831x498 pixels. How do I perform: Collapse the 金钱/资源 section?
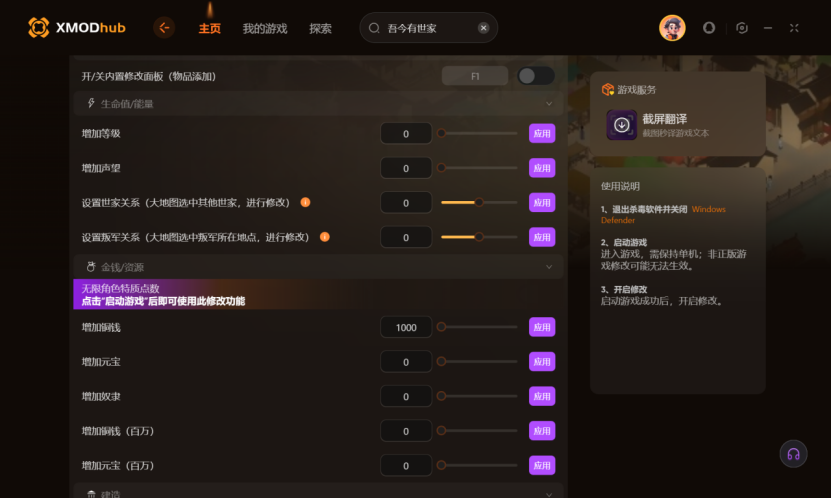pyautogui.click(x=549, y=267)
